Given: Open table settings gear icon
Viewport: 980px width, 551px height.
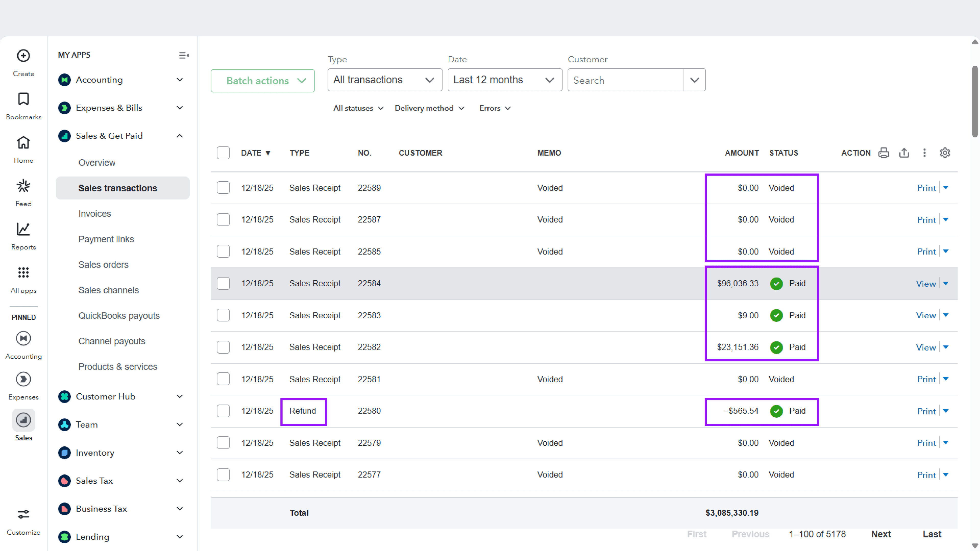Looking at the screenshot, I should [945, 153].
